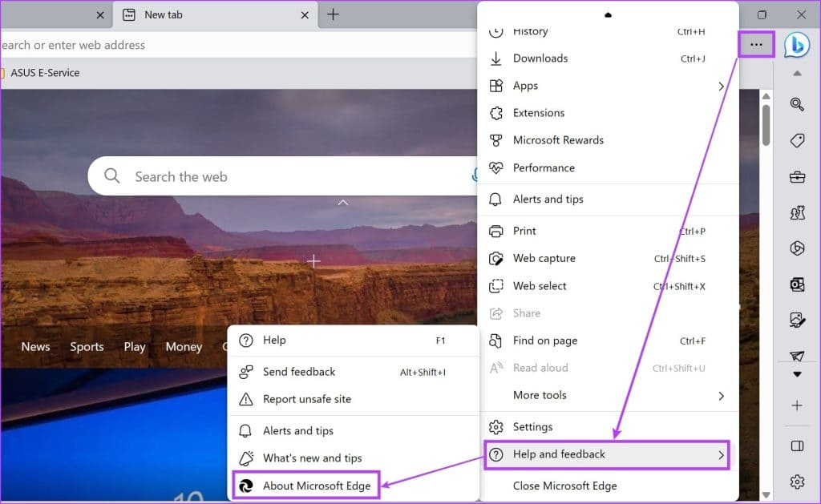Open the sidebar Microsoft 365 icon
821x504 pixels.
click(x=797, y=248)
